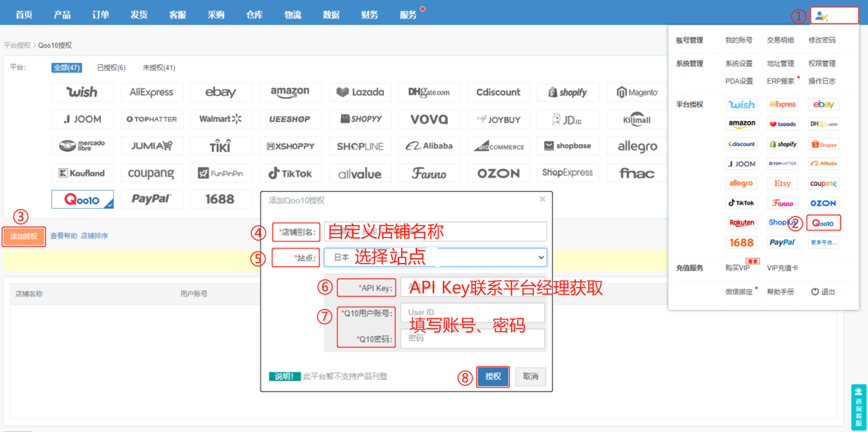Open 购买VIP in account panel
The height and width of the screenshot is (432, 868).
[x=737, y=268]
